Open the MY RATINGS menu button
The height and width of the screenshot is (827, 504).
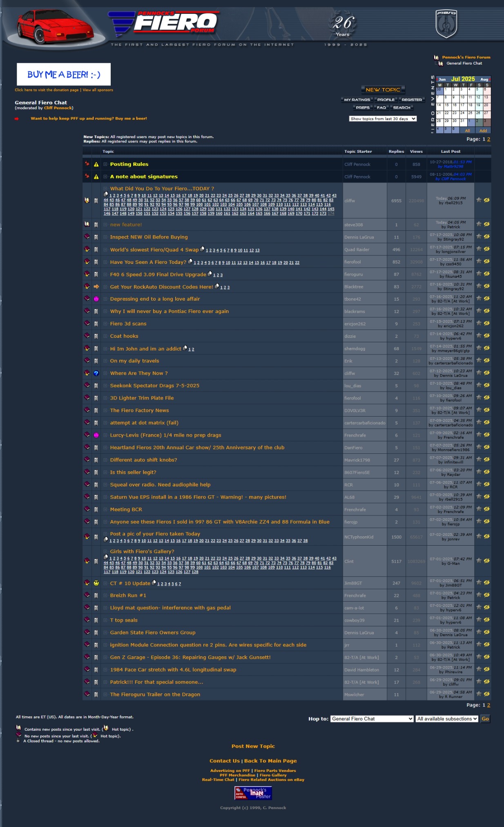click(x=357, y=100)
